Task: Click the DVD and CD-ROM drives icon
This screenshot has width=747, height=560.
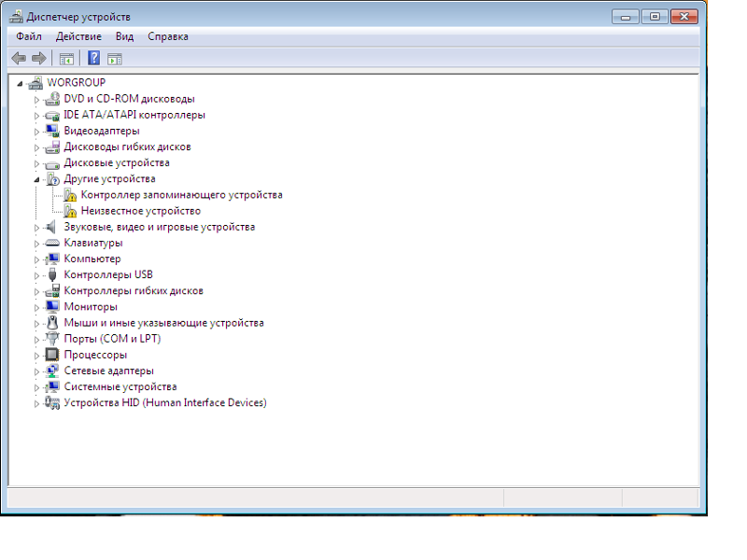Action: [52, 99]
